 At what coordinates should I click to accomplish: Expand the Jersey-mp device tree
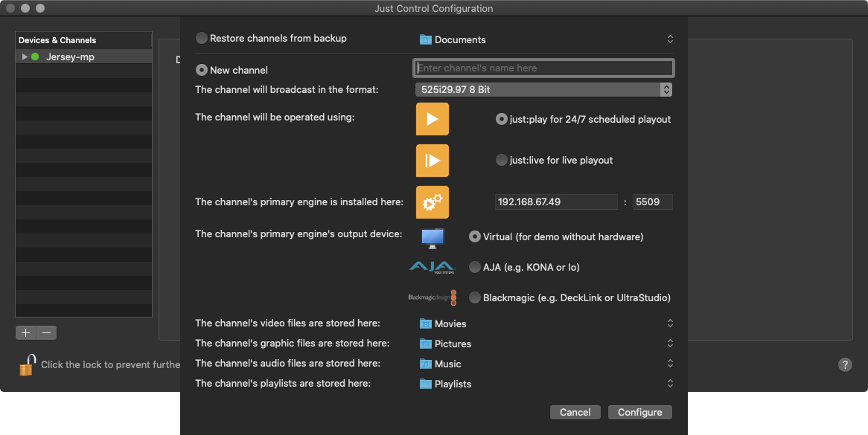[x=25, y=57]
